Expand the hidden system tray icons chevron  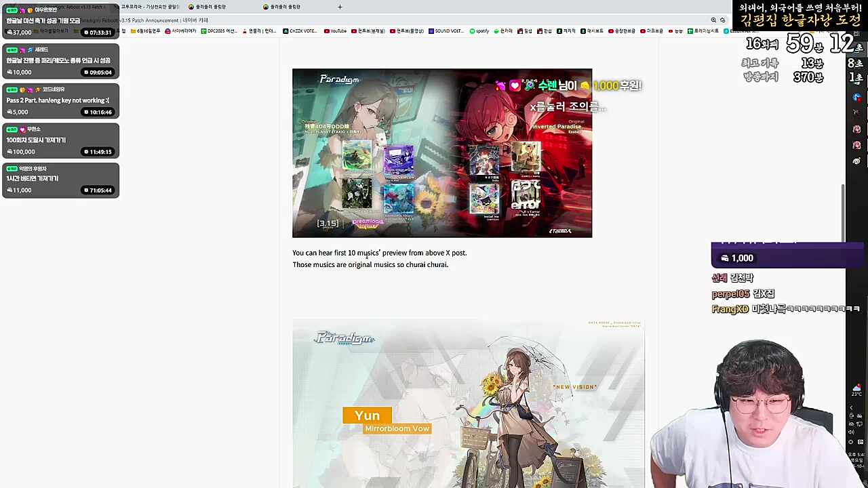[851, 408]
